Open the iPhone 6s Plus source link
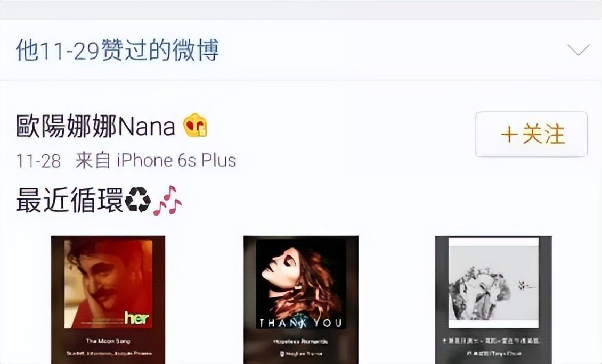602x364 pixels. [176, 160]
